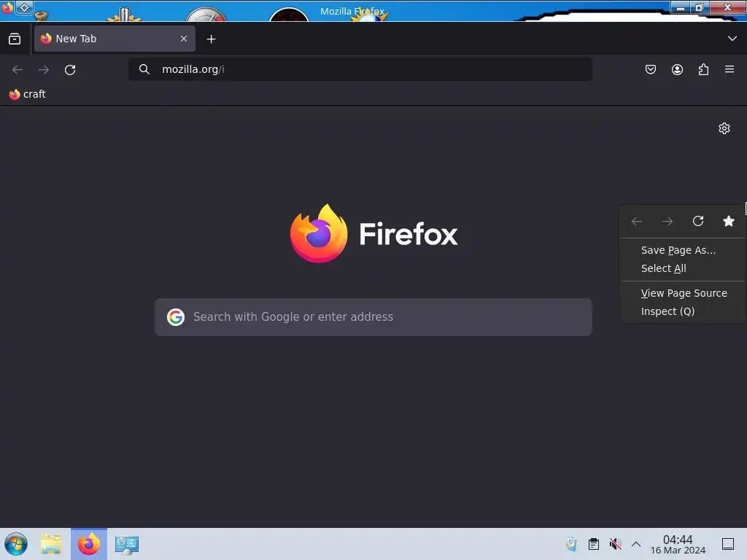Choose Inspect (Q) from the context menu
Screen dimensions: 747x560
point(683,311)
